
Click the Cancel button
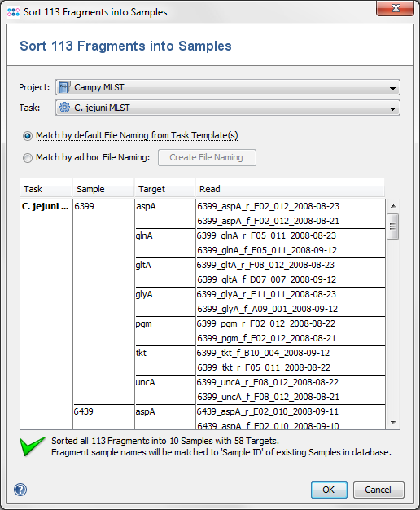pos(378,490)
